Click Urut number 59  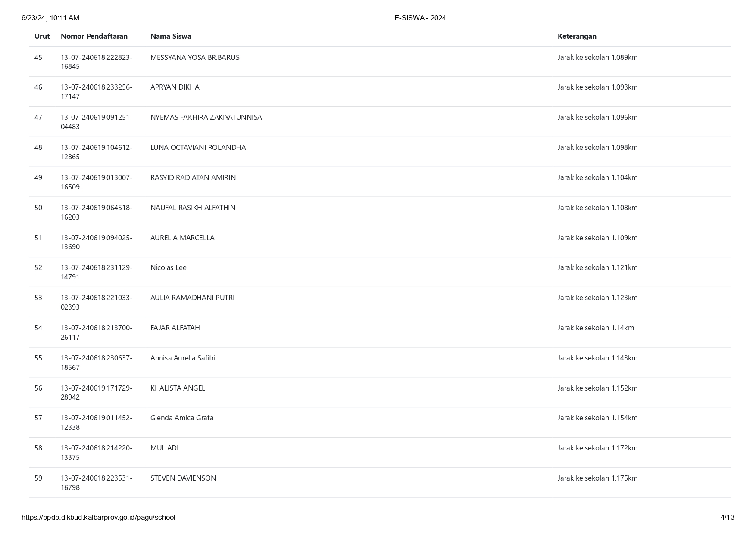(x=38, y=478)
